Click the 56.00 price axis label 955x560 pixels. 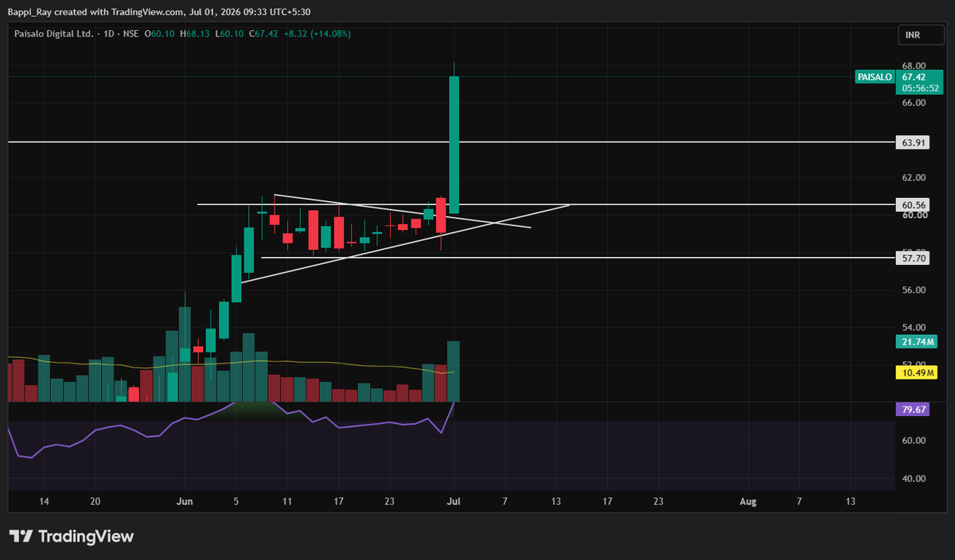(x=914, y=290)
